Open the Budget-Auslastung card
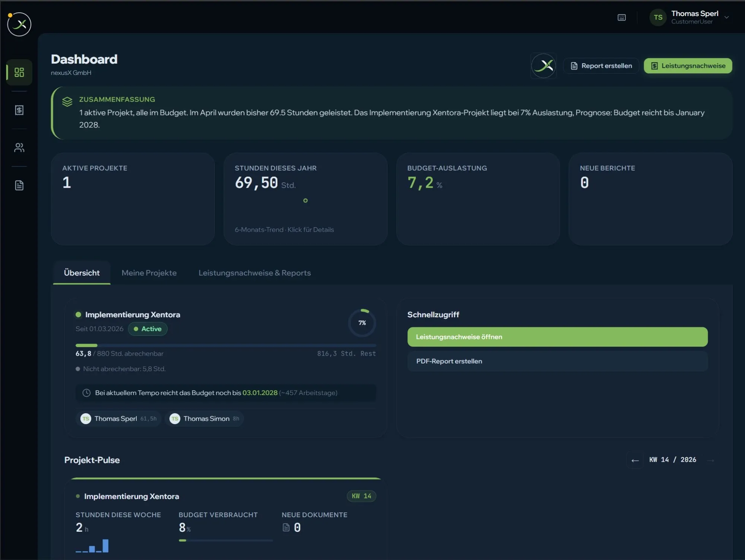This screenshot has width=745, height=560. pyautogui.click(x=478, y=199)
